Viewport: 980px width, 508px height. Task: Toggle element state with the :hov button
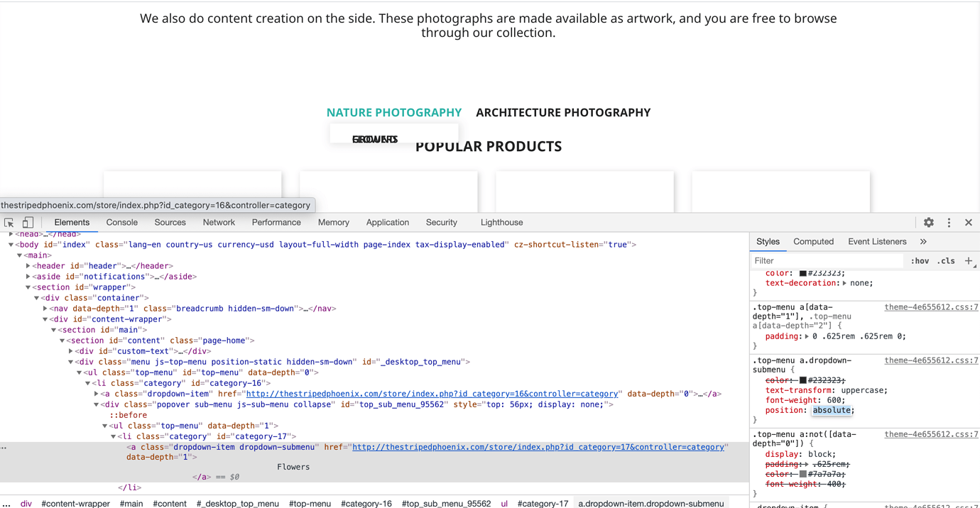(919, 260)
